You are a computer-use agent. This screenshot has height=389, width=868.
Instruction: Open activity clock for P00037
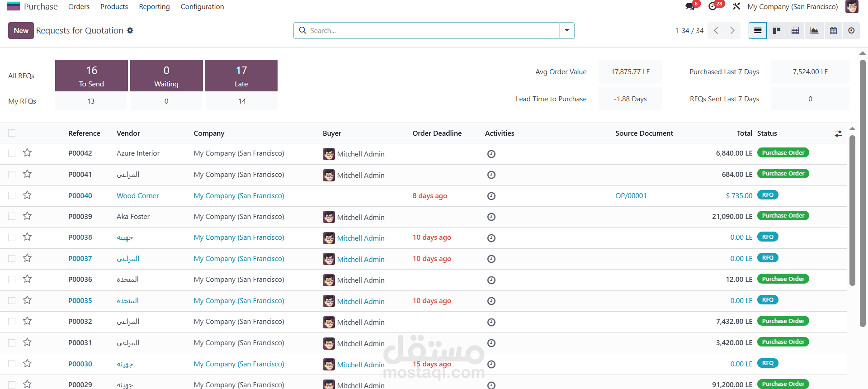pyautogui.click(x=491, y=259)
